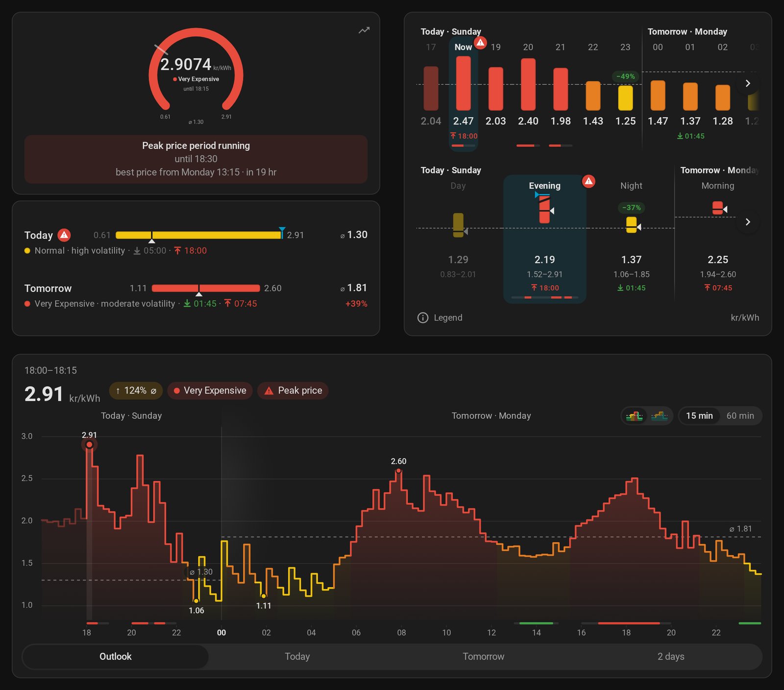Select the Outlook tab
Image resolution: width=784 pixels, height=690 pixels.
coord(116,657)
